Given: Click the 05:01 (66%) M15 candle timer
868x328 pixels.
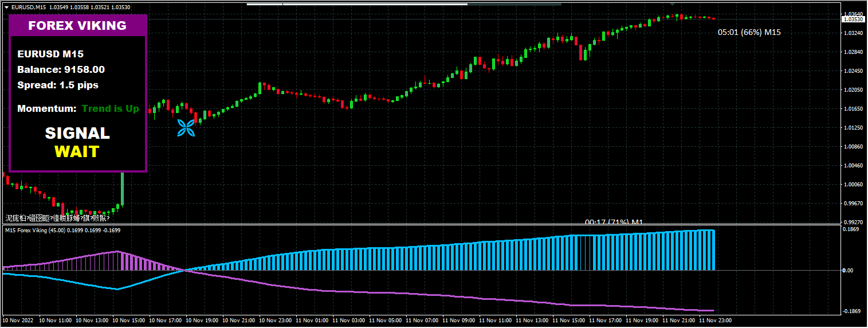Looking at the screenshot, I should coord(749,33).
